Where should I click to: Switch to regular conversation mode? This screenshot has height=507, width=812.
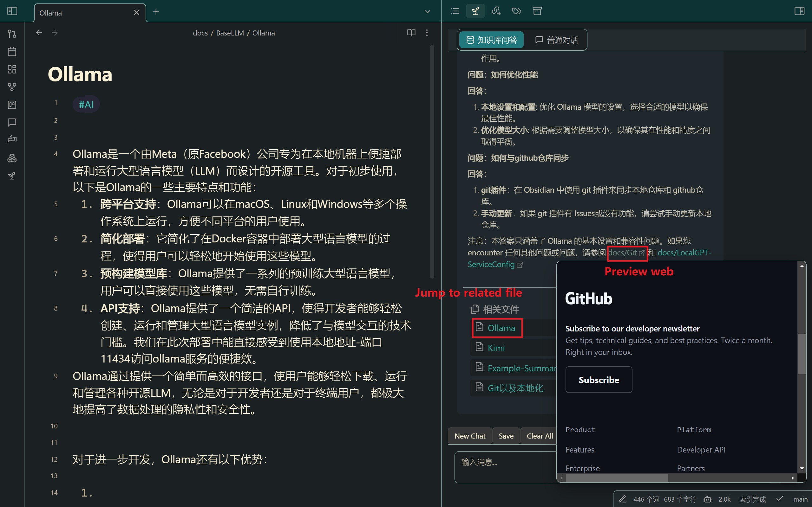pos(556,40)
